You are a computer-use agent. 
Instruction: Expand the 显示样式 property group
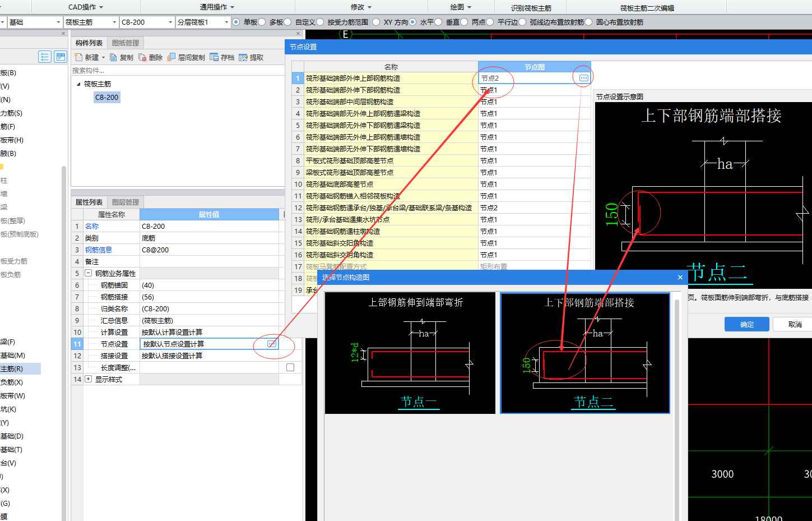pyautogui.click(x=89, y=379)
